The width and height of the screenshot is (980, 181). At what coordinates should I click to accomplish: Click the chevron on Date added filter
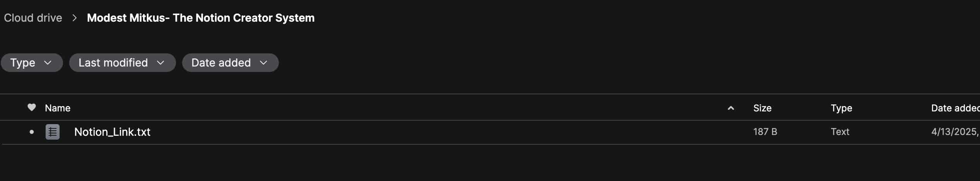pyautogui.click(x=263, y=63)
